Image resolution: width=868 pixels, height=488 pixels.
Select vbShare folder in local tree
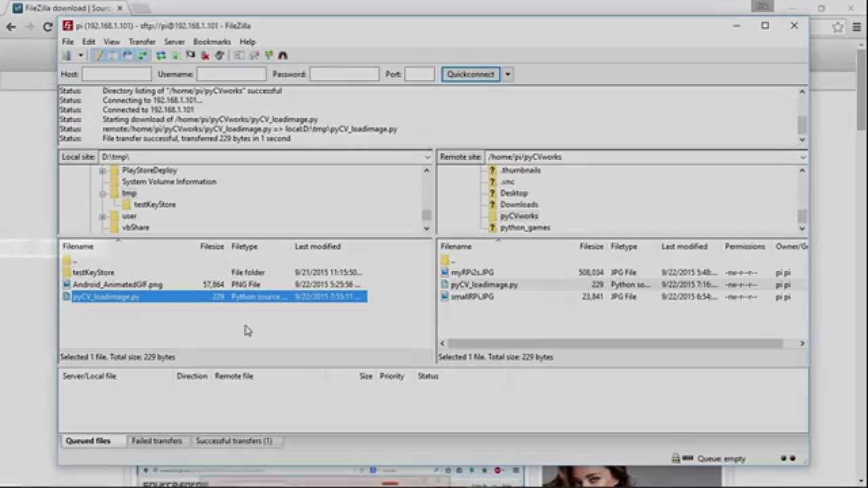[x=136, y=227]
